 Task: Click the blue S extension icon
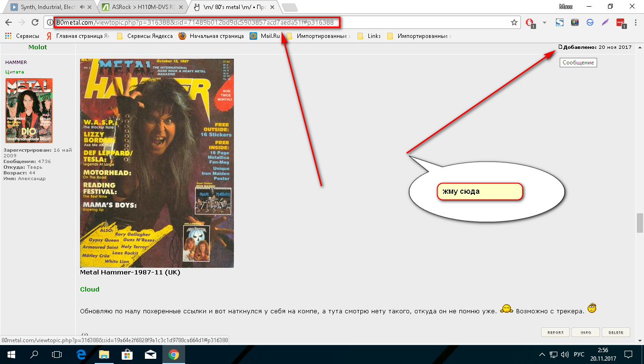click(x=560, y=22)
